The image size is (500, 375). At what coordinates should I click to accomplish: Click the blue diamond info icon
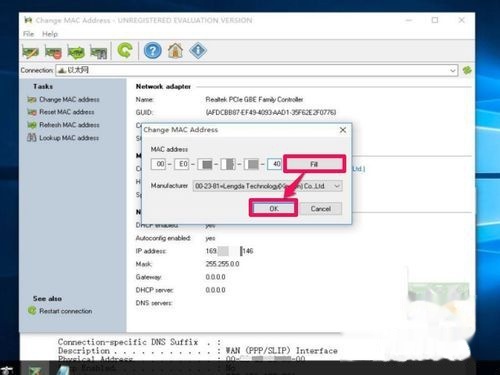click(198, 51)
